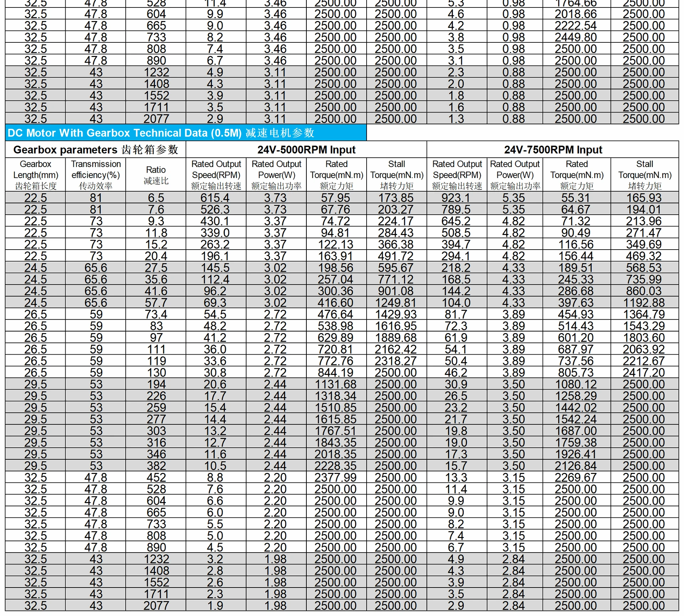The height and width of the screenshot is (616, 684).
Task: Click the "Ratio 减速比" column header
Action: coord(156,175)
